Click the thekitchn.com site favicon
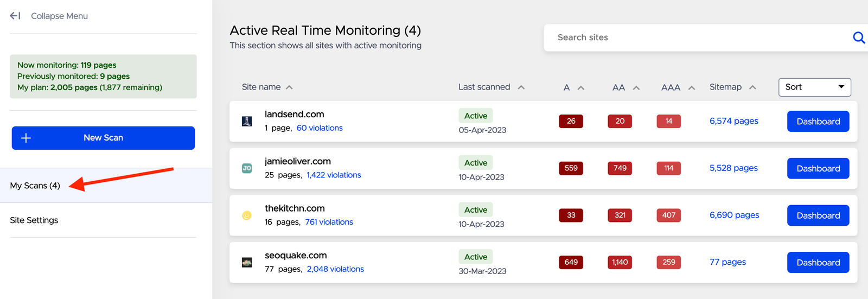 247,215
